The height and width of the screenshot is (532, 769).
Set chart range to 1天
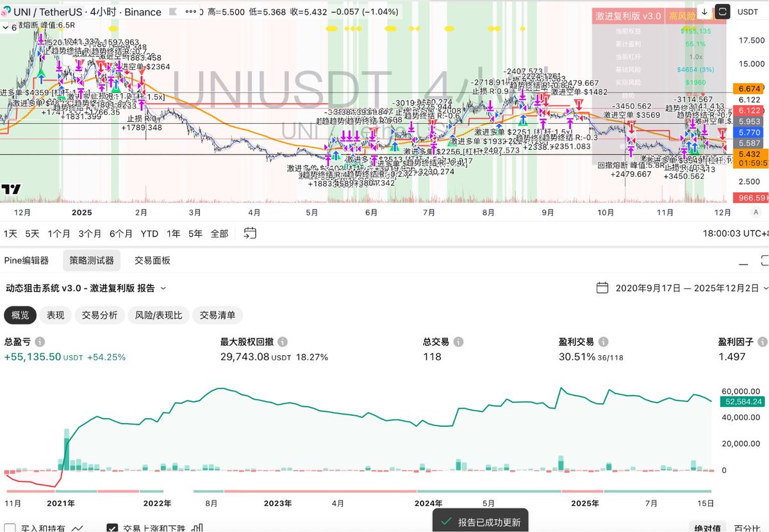point(11,233)
